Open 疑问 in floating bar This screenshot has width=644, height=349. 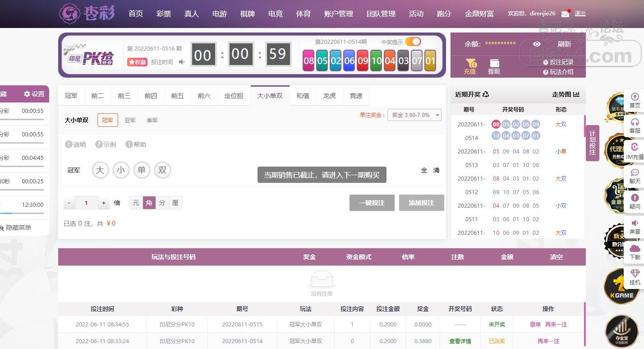(635, 201)
